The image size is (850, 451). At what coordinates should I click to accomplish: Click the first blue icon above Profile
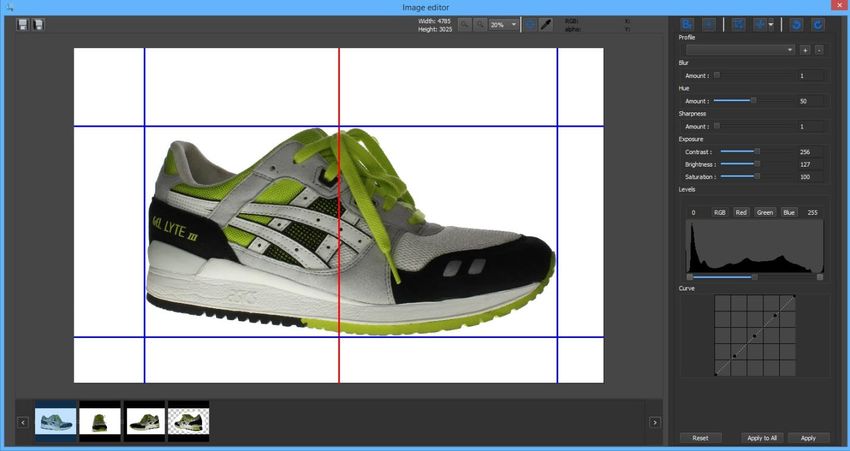(687, 24)
